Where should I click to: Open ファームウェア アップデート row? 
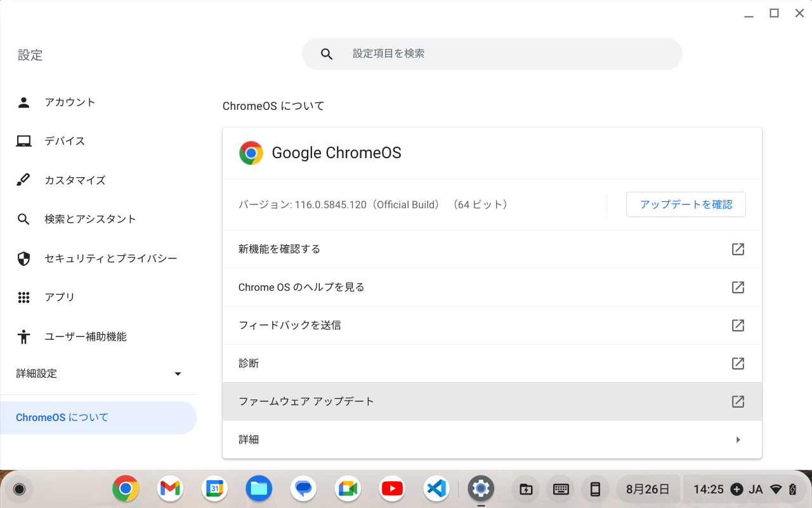coord(492,401)
